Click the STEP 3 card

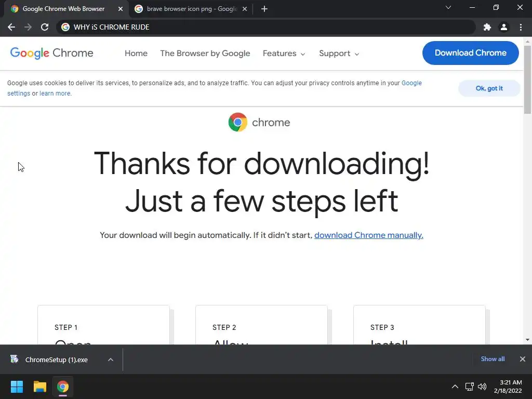point(419,325)
